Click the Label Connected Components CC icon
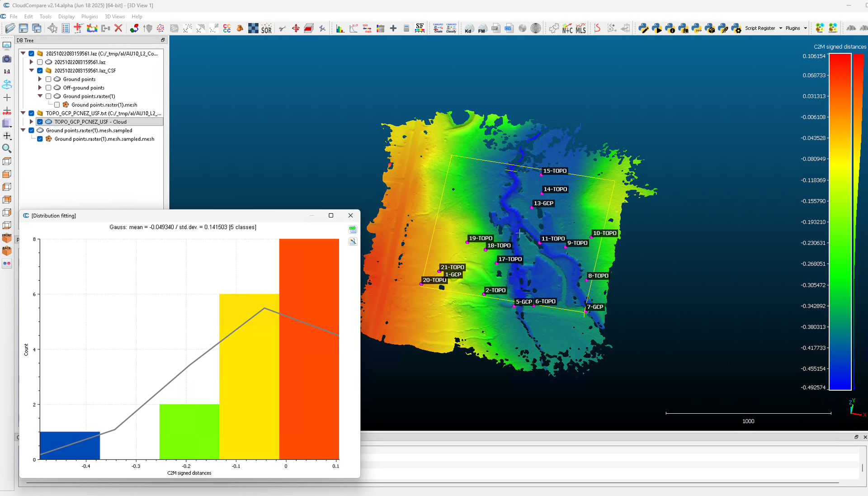The image size is (868, 496). point(227,28)
